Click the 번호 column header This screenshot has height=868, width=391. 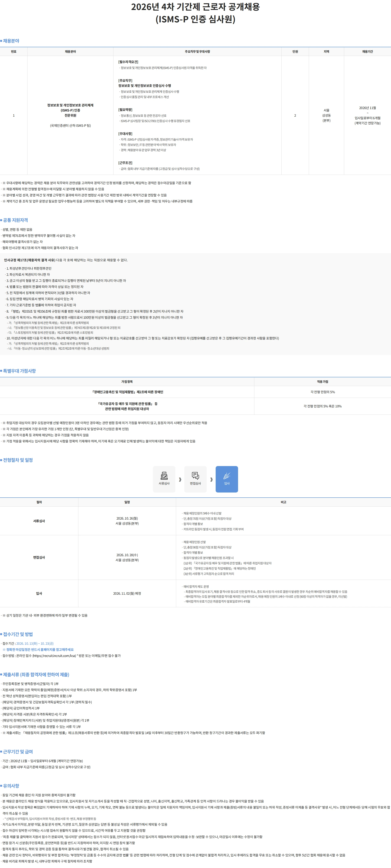pyautogui.click(x=13, y=51)
